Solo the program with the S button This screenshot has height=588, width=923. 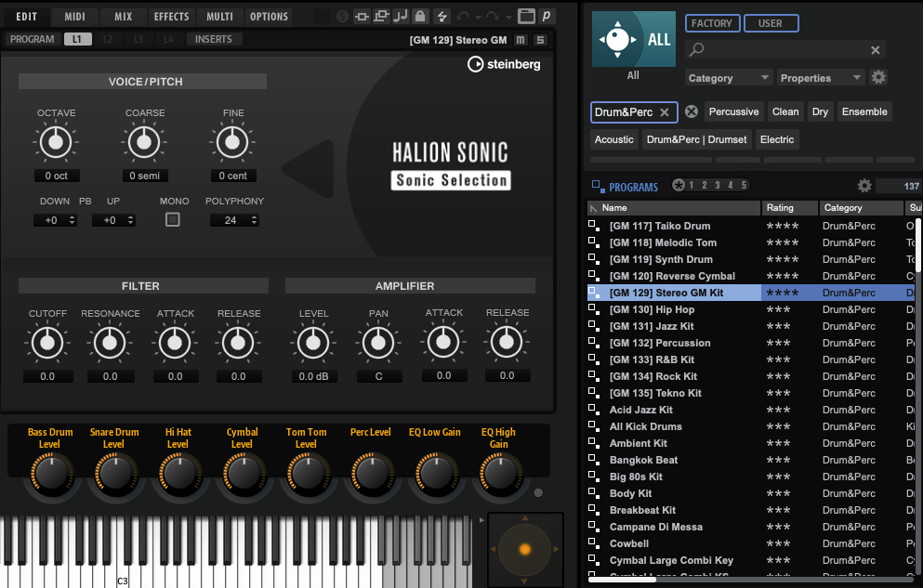pos(540,40)
